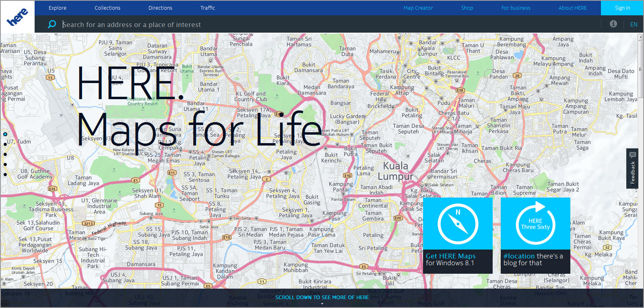This screenshot has height=308, width=644.
Task: Click the compass icon tile
Action: pyautogui.click(x=458, y=224)
